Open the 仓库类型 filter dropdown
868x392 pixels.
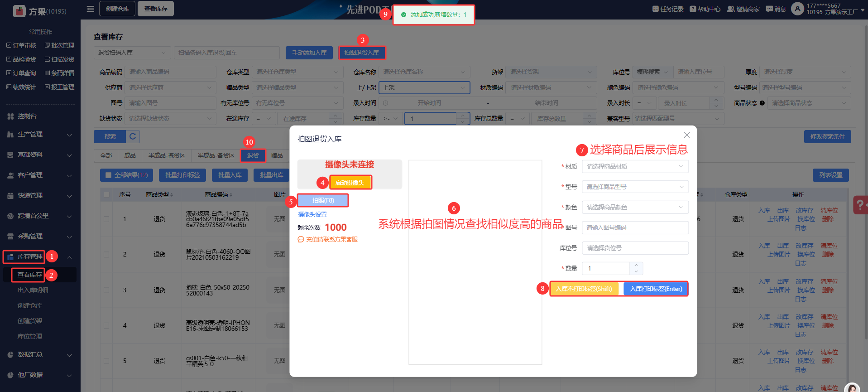pyautogui.click(x=297, y=72)
